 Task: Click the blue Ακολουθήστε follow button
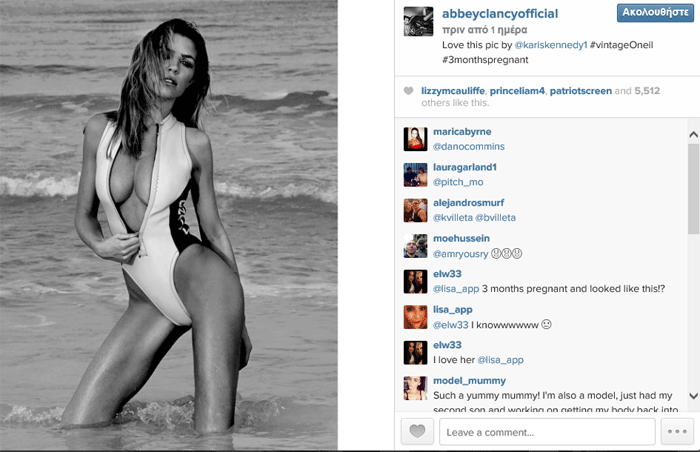[655, 13]
